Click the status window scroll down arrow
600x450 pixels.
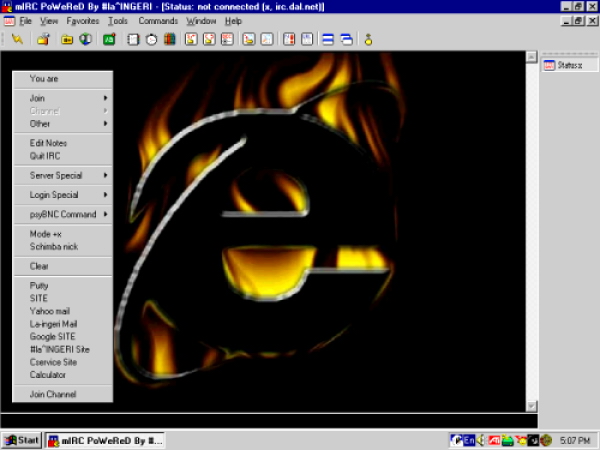pos(531,406)
